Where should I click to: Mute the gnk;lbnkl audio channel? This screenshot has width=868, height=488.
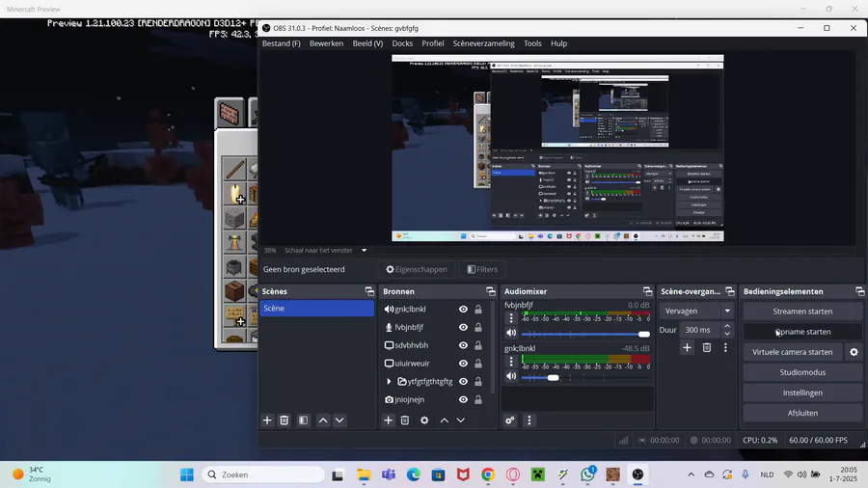pyautogui.click(x=511, y=377)
